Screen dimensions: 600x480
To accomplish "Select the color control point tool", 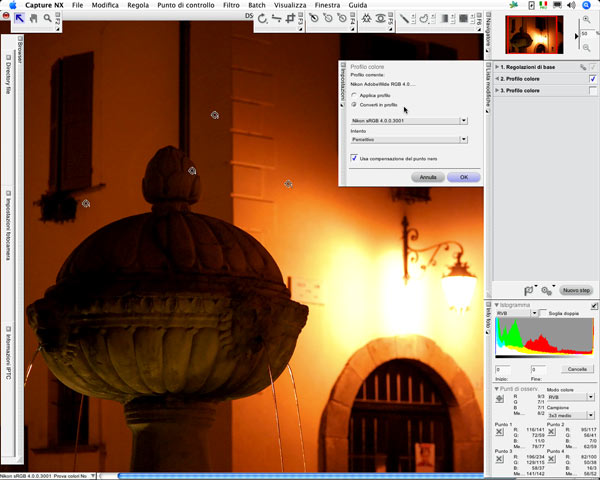I will point(366,18).
